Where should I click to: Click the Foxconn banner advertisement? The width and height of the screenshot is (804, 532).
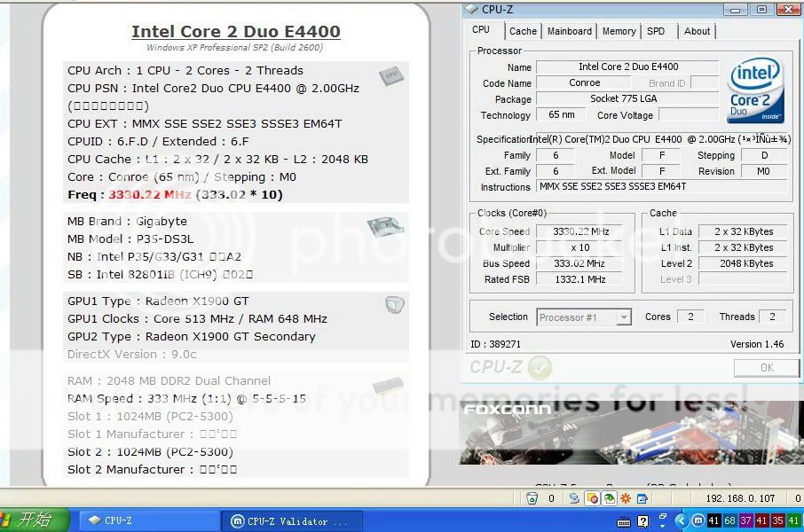[x=631, y=433]
